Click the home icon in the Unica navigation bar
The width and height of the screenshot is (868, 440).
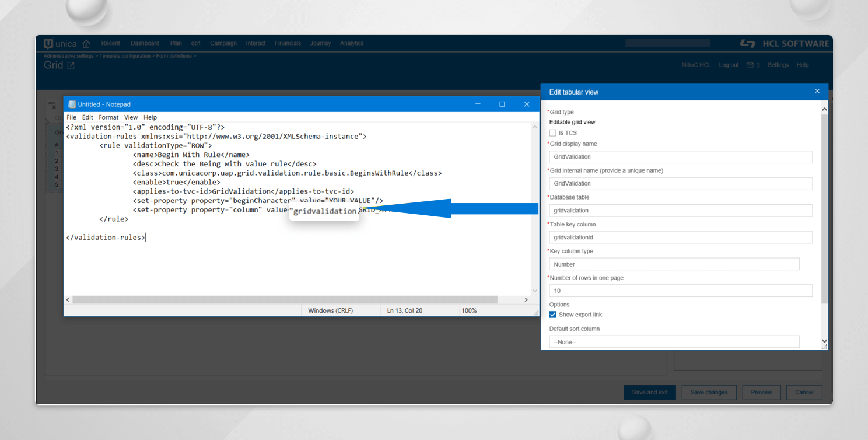[x=86, y=43]
